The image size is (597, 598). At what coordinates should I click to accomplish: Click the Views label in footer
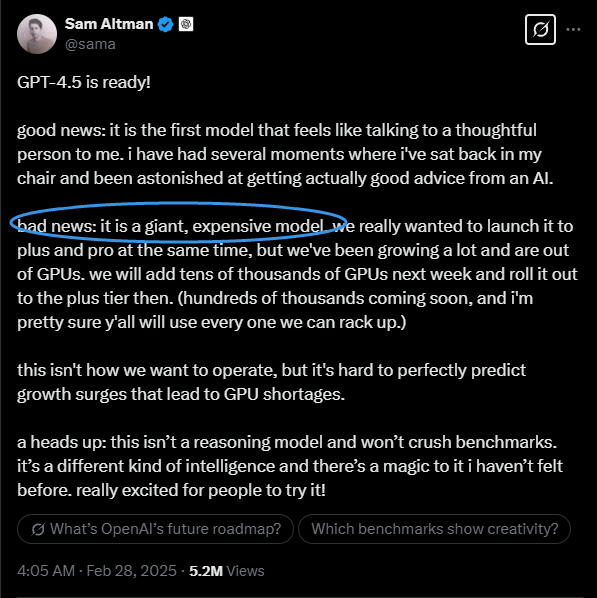point(245,571)
